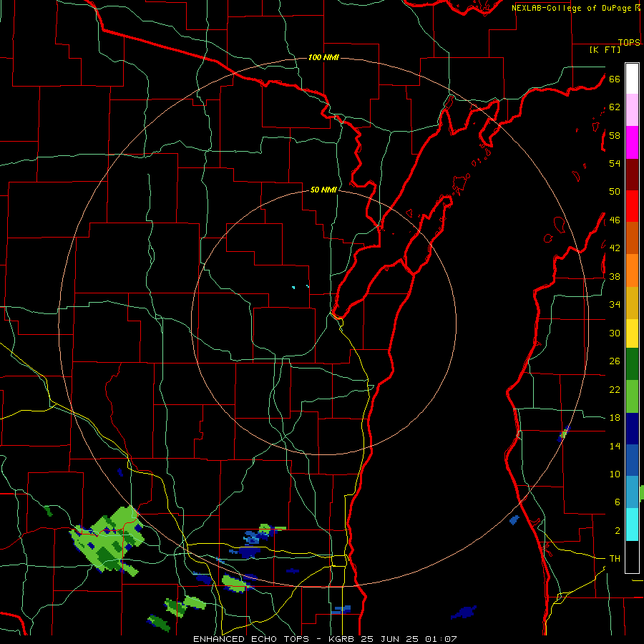Click the 'KGRB' radar site identifier

tap(343, 639)
